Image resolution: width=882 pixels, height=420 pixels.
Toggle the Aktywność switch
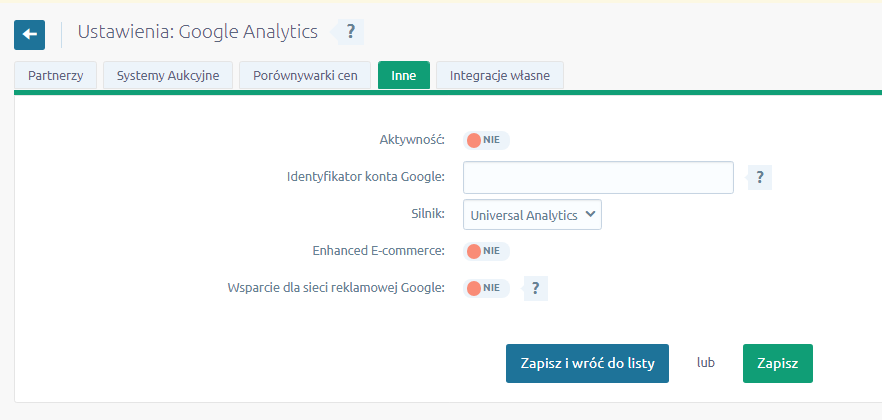point(486,140)
